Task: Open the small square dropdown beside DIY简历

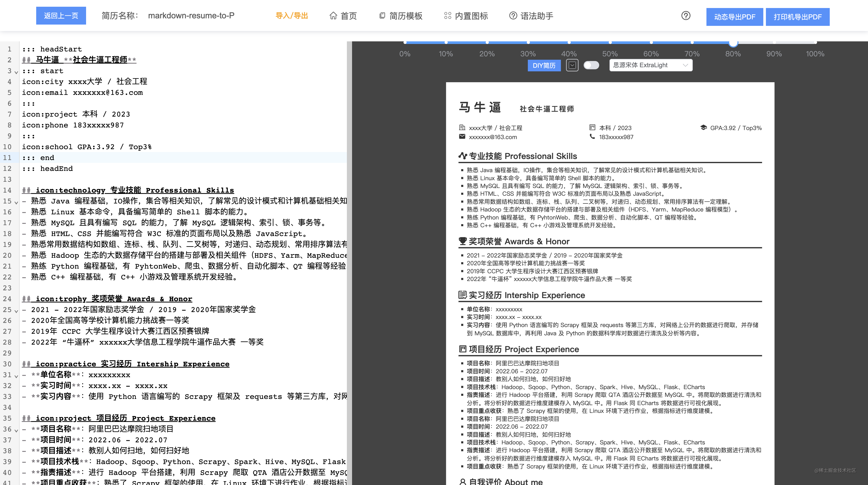Action: click(572, 65)
